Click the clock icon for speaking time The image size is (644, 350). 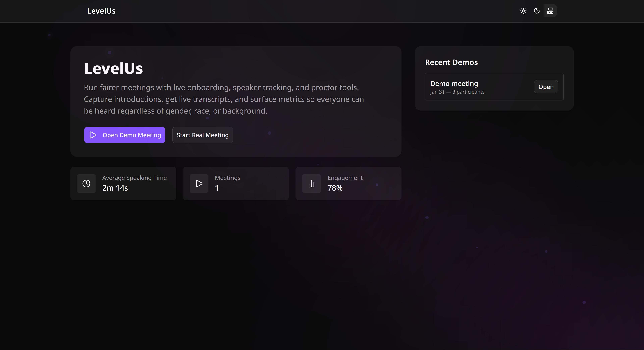pyautogui.click(x=86, y=184)
